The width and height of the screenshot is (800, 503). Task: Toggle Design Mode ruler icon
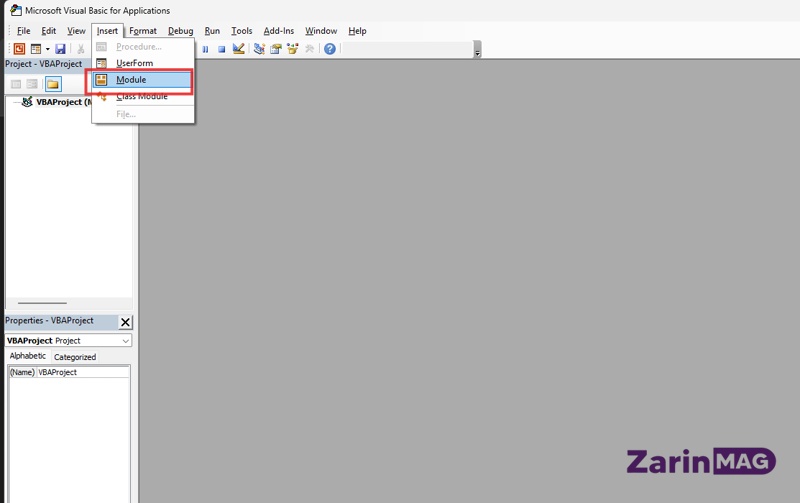238,49
